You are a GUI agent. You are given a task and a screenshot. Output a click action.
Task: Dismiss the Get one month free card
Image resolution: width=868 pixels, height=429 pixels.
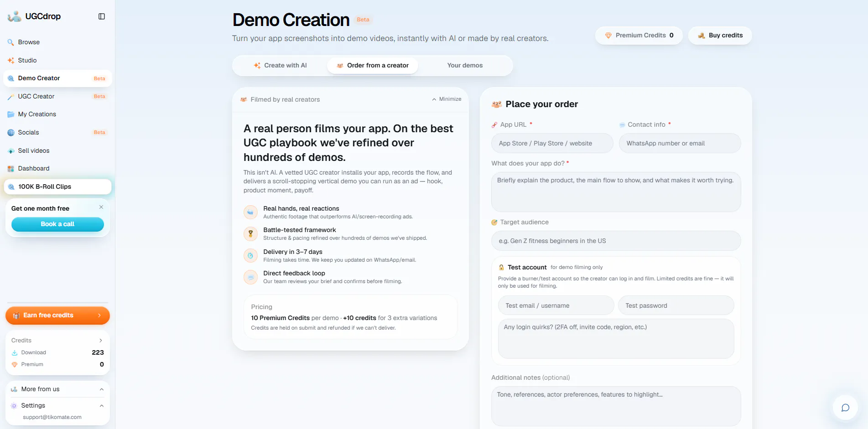(101, 207)
